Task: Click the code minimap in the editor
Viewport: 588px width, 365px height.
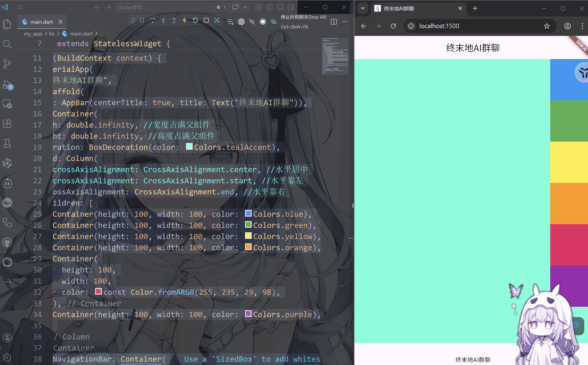Action: (x=335, y=57)
